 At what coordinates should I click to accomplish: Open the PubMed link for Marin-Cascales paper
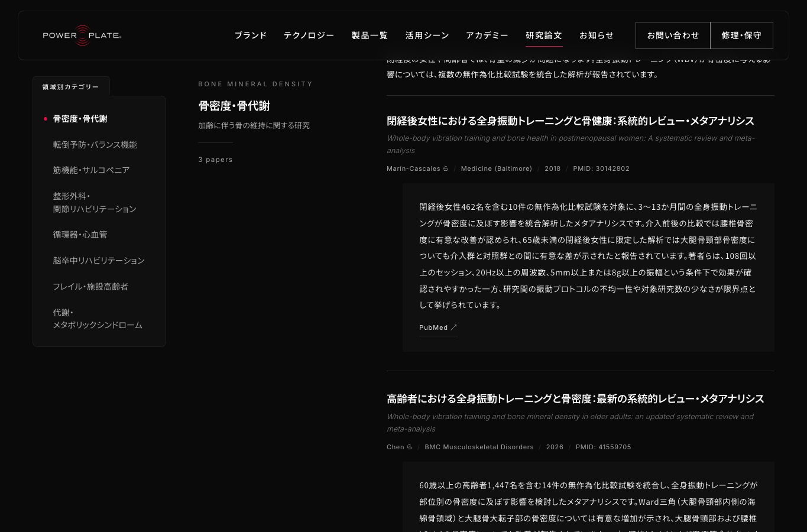pos(438,327)
